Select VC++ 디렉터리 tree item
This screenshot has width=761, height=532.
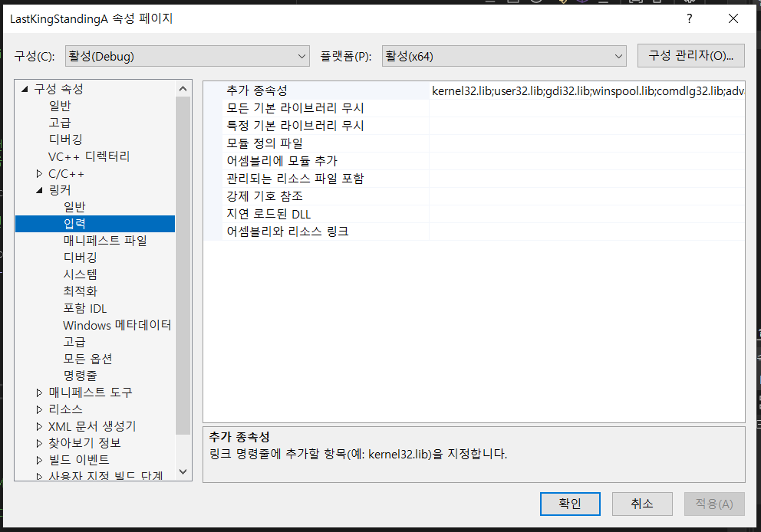[x=89, y=156]
